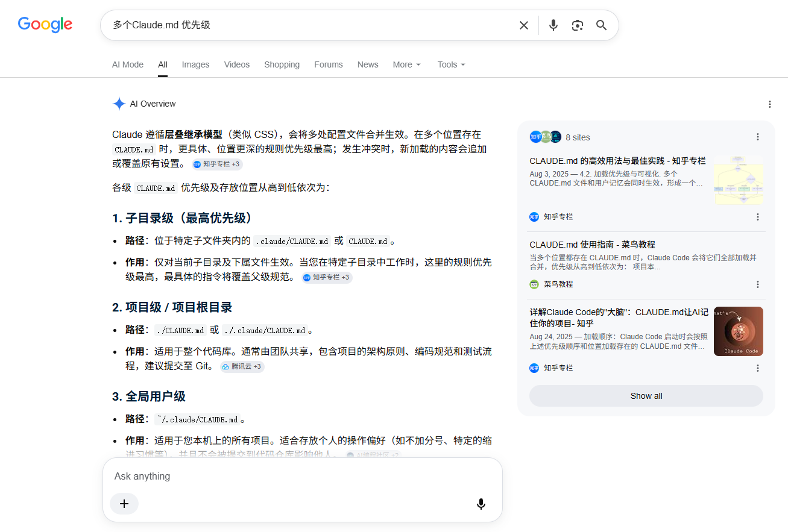Open 详解Claude Code的"大脑" article link

(619, 318)
